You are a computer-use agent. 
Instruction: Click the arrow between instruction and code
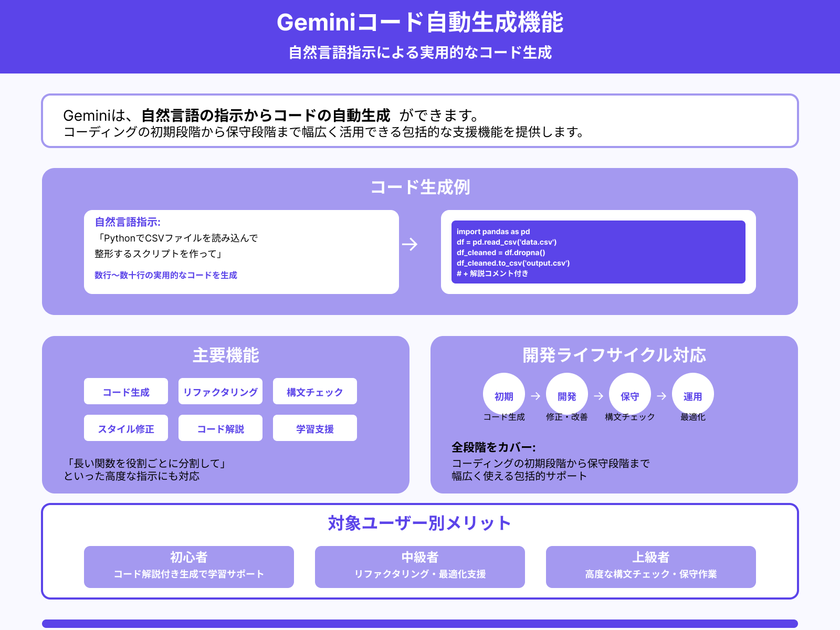411,243
